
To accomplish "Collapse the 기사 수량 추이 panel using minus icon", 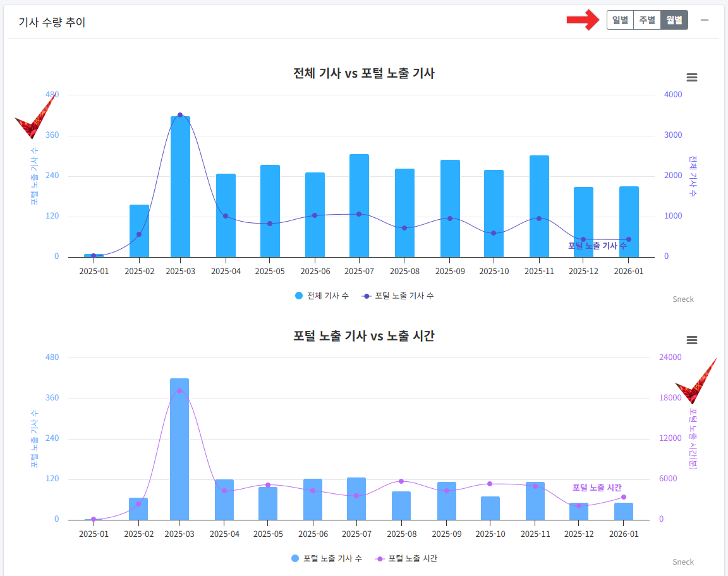I will pos(705,20).
